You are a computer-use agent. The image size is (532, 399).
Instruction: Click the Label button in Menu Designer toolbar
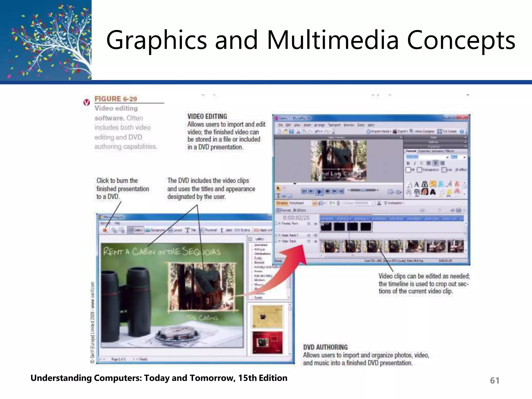tap(227, 230)
